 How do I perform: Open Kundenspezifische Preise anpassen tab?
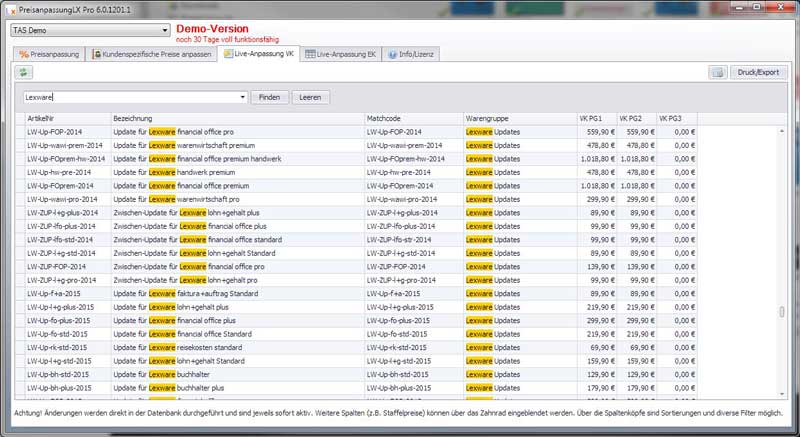click(152, 54)
